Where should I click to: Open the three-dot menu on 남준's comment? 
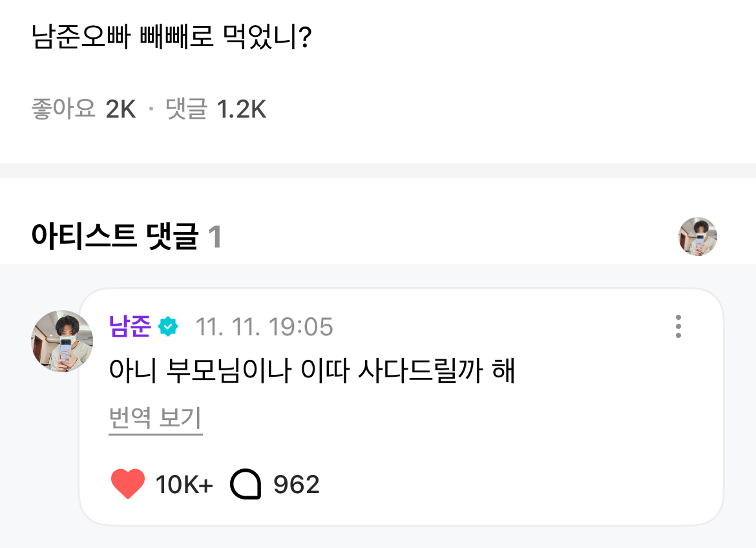pyautogui.click(x=678, y=327)
